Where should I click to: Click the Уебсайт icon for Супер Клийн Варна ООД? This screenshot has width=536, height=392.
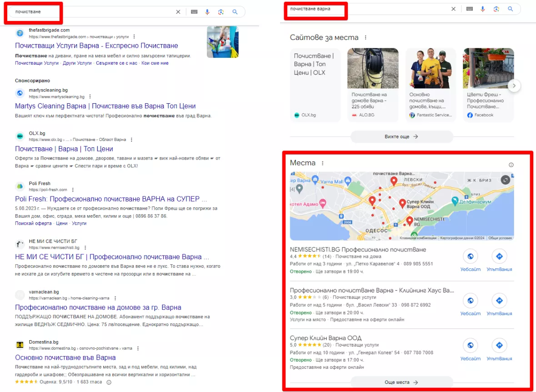pos(471,346)
